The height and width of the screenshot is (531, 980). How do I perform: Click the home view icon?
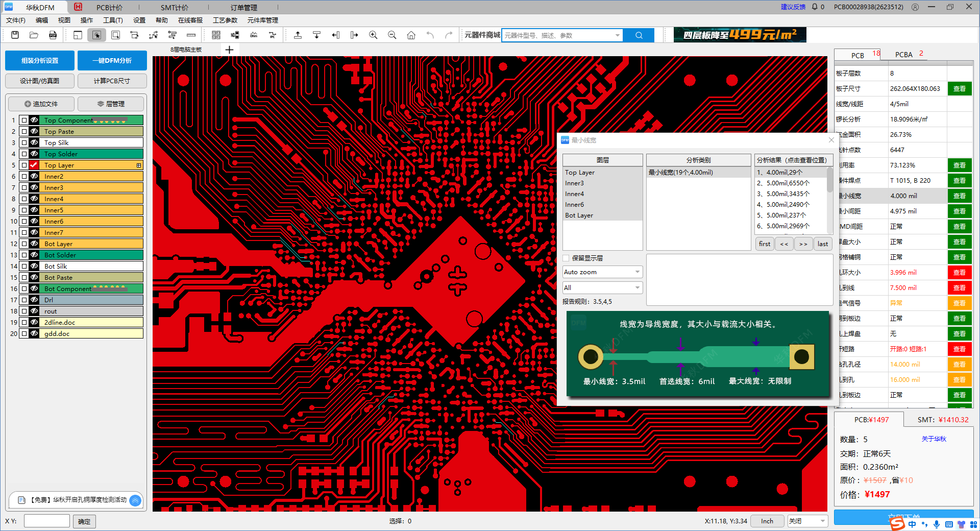411,35
